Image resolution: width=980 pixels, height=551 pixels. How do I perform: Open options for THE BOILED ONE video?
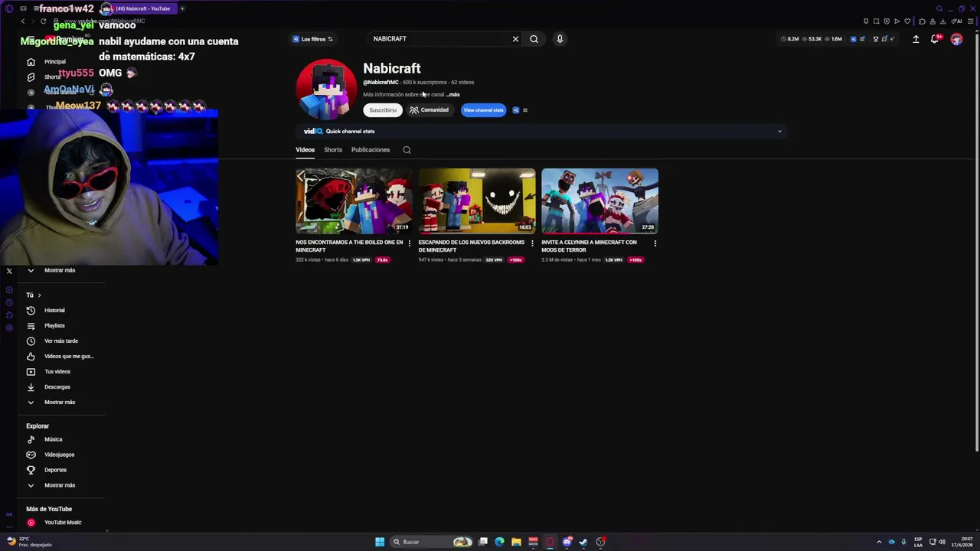coord(409,243)
